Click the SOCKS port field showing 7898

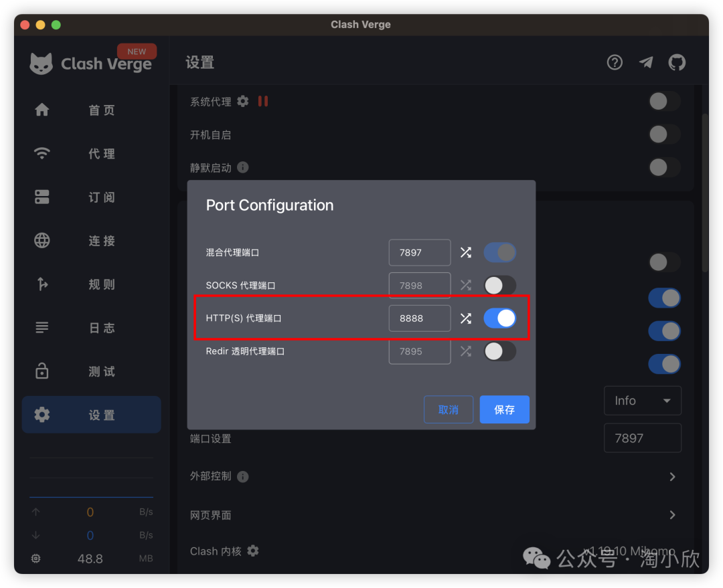(420, 285)
